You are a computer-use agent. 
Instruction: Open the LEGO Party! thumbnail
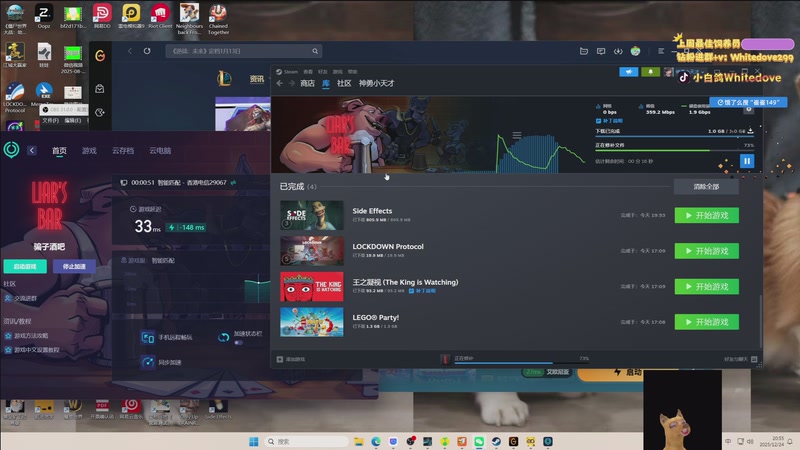[312, 322]
